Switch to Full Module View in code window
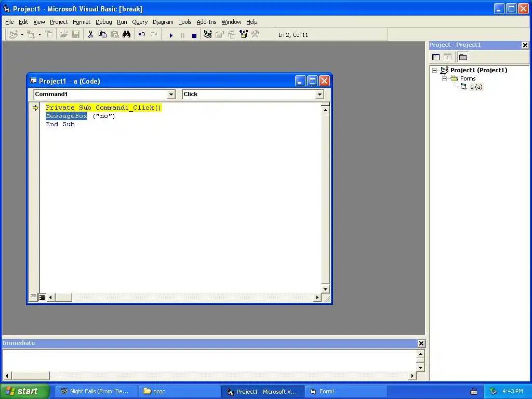The image size is (532, 399). pos(42,297)
